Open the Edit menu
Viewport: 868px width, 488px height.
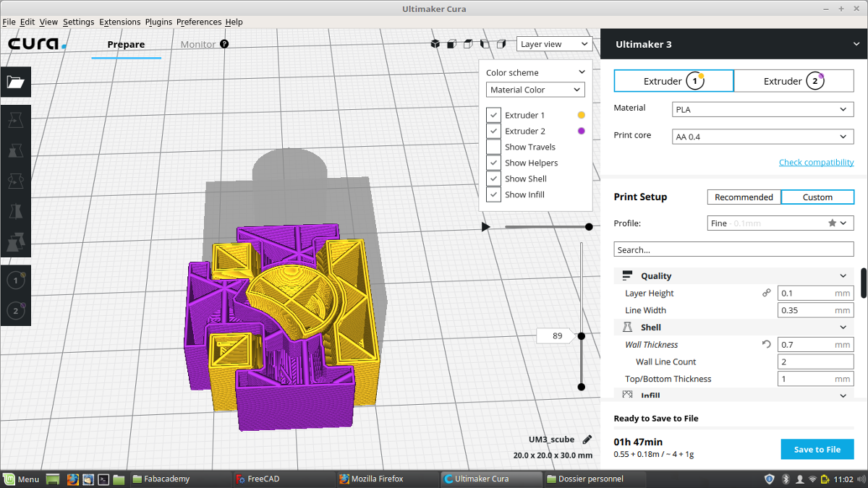pyautogui.click(x=27, y=22)
